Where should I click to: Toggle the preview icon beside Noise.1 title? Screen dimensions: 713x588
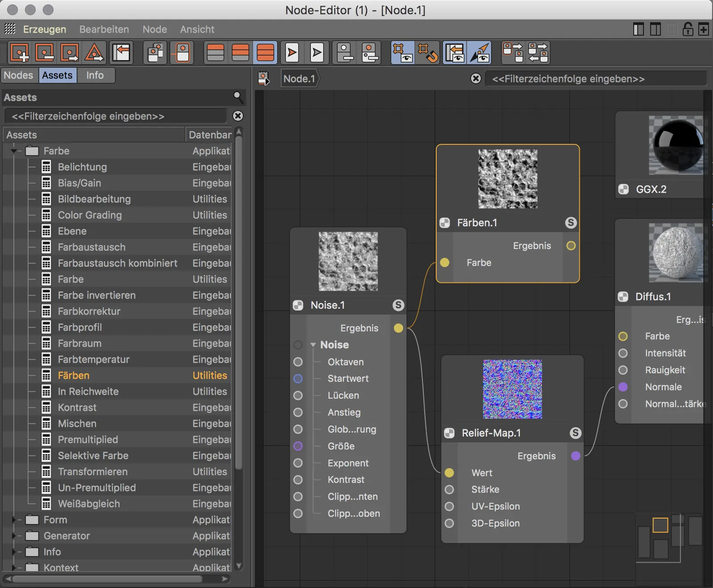tap(298, 305)
